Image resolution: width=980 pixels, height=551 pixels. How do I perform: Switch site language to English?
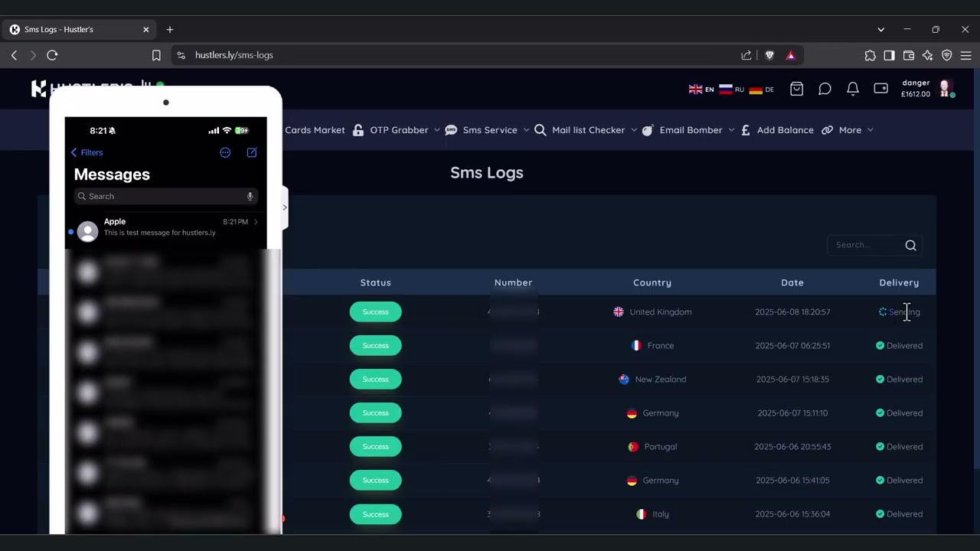(701, 90)
